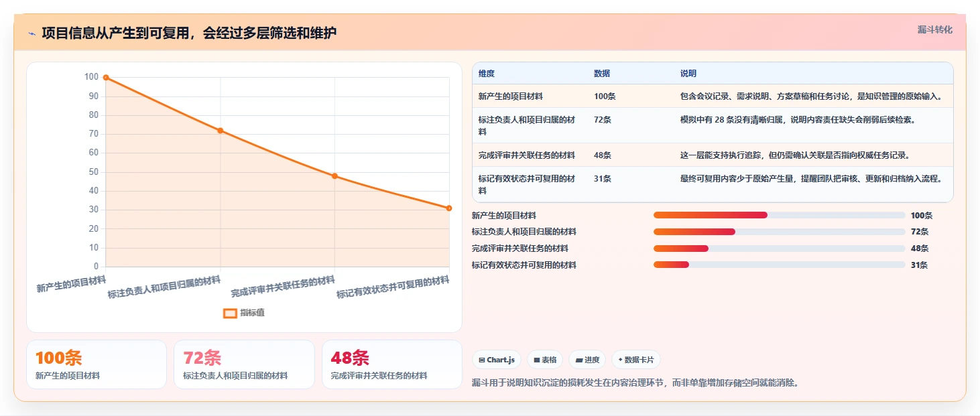The width and height of the screenshot is (980, 416).
Task: Click the 标注负责人和项目归属的材料 progress bar
Action: [780, 232]
